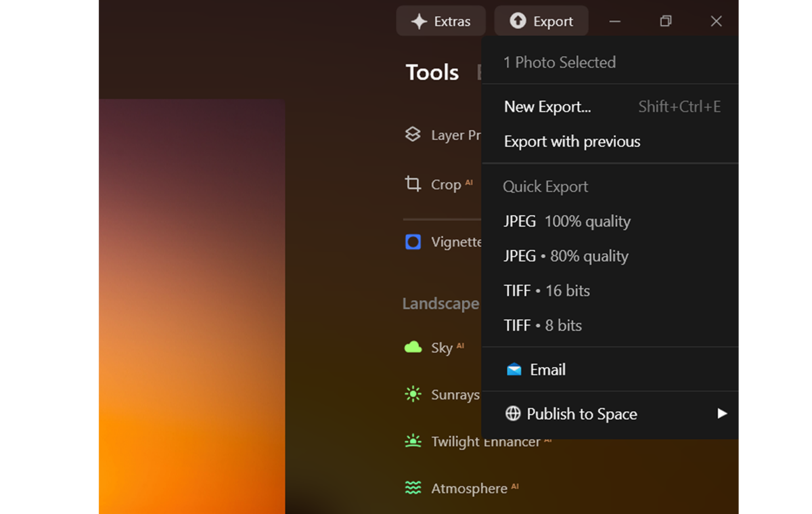Switch to the Tools tab

click(432, 72)
